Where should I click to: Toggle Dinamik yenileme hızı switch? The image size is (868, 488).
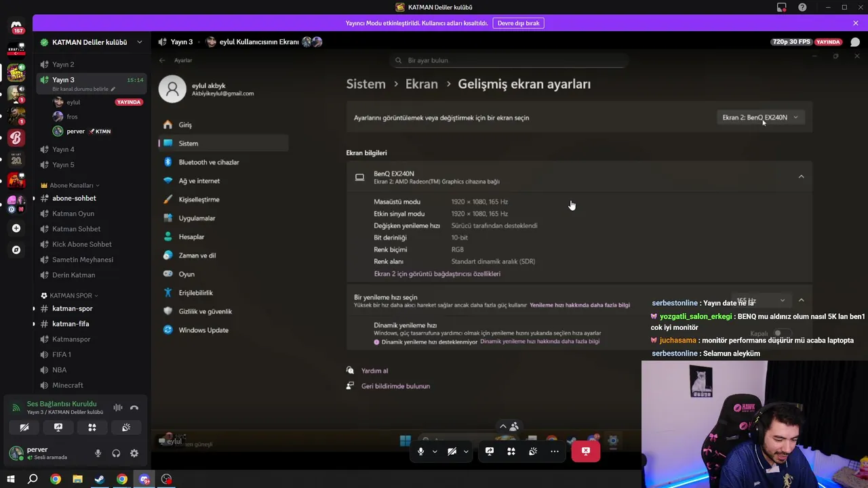click(x=781, y=333)
